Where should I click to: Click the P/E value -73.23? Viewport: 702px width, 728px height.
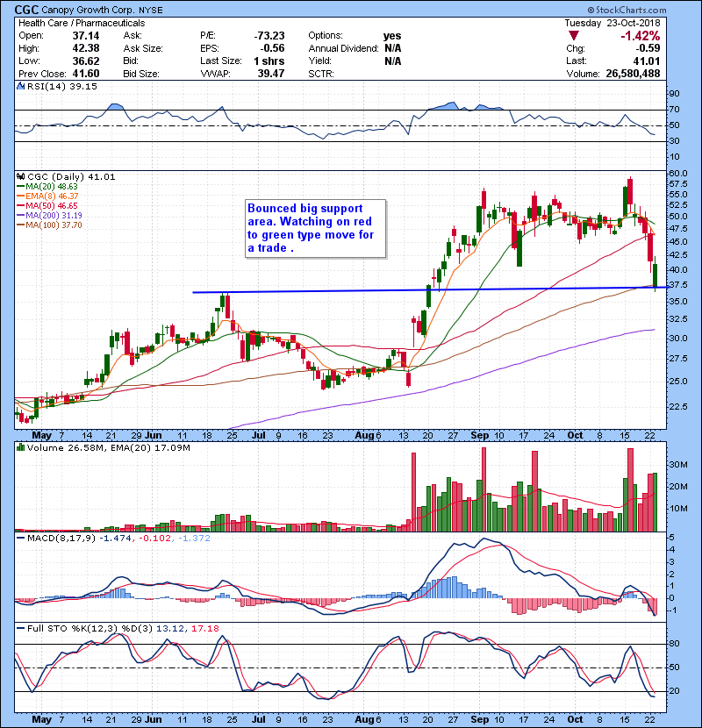[269, 36]
